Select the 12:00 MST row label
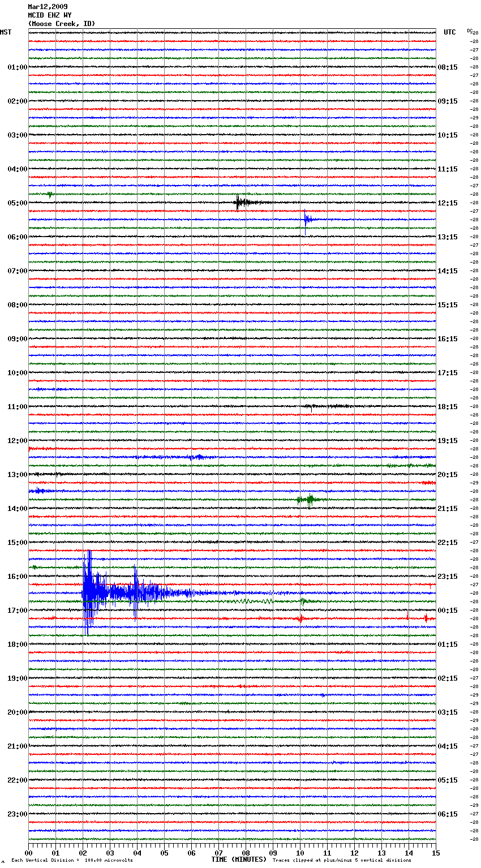 (18, 441)
